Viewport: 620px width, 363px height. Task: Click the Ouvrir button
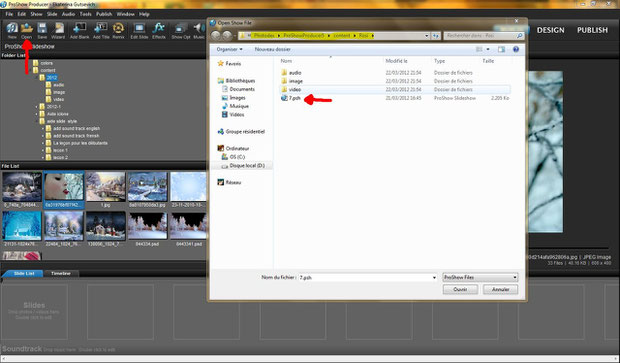pyautogui.click(x=460, y=289)
